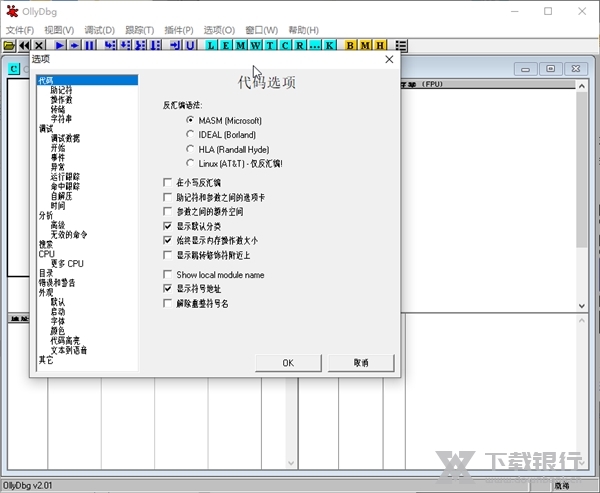This screenshot has height=493, width=600.
Task: Close the 选项 dialog with X
Action: tap(389, 59)
